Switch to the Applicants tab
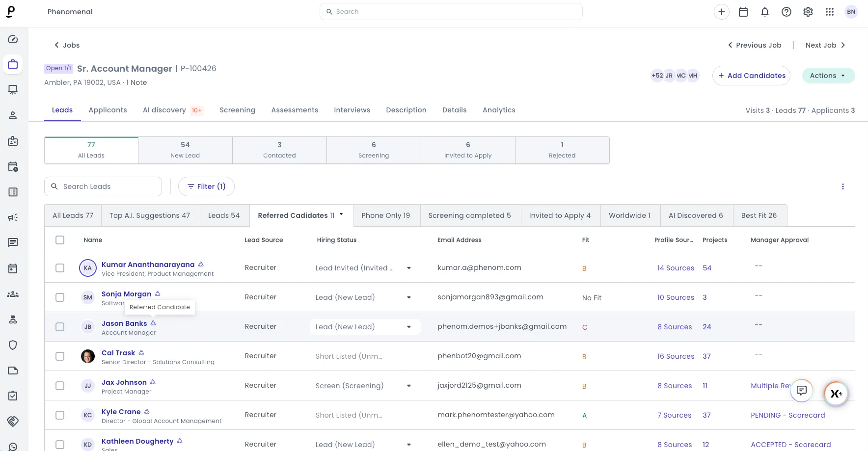868x451 pixels. click(x=108, y=110)
